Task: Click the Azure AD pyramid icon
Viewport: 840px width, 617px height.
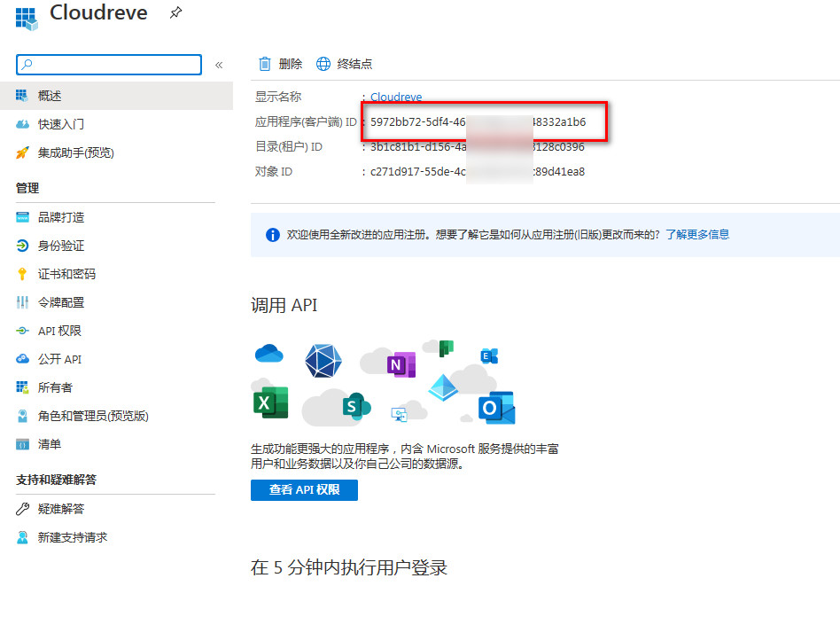Action: pyautogui.click(x=443, y=387)
